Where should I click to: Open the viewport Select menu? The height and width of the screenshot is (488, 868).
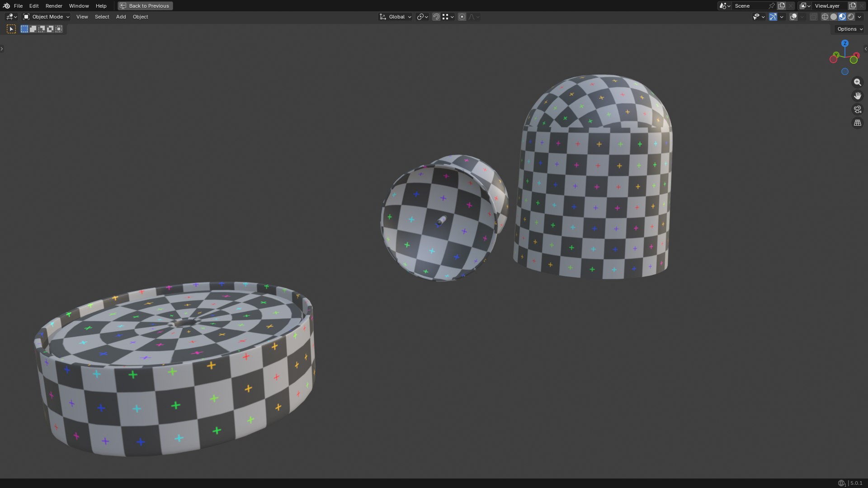[x=102, y=17]
